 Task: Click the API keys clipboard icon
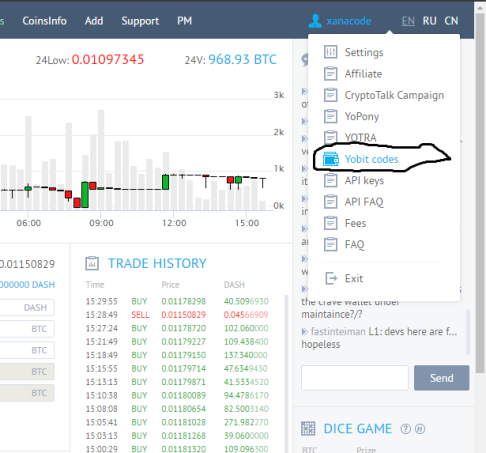[330, 180]
